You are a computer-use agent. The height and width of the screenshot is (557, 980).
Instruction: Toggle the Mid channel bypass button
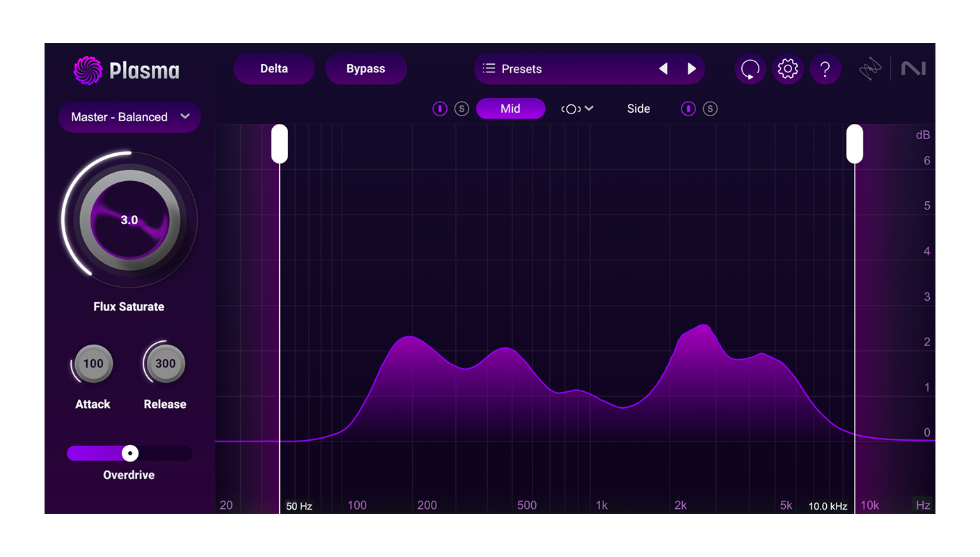(440, 109)
